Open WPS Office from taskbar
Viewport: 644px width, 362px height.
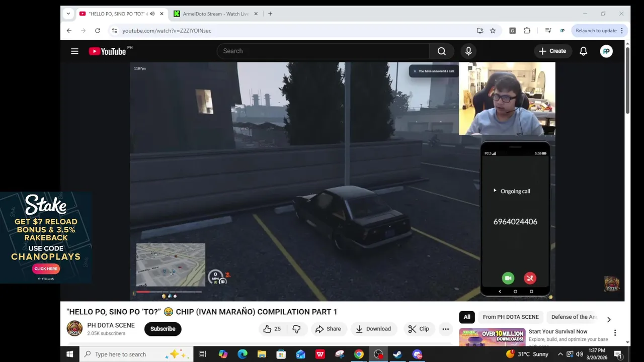click(320, 354)
